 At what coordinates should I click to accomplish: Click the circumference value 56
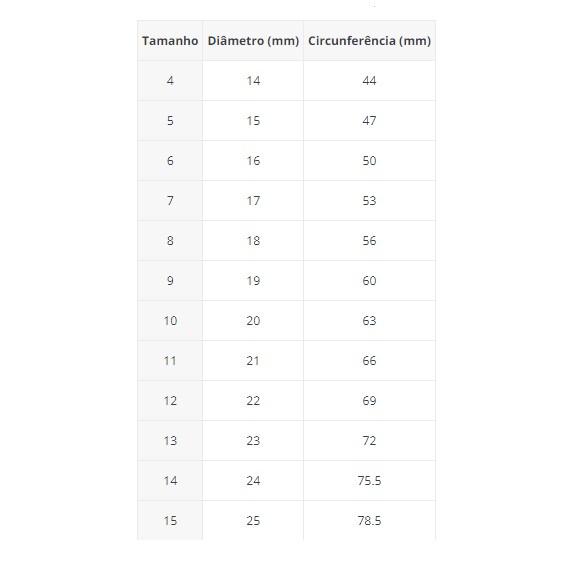pyautogui.click(x=369, y=241)
